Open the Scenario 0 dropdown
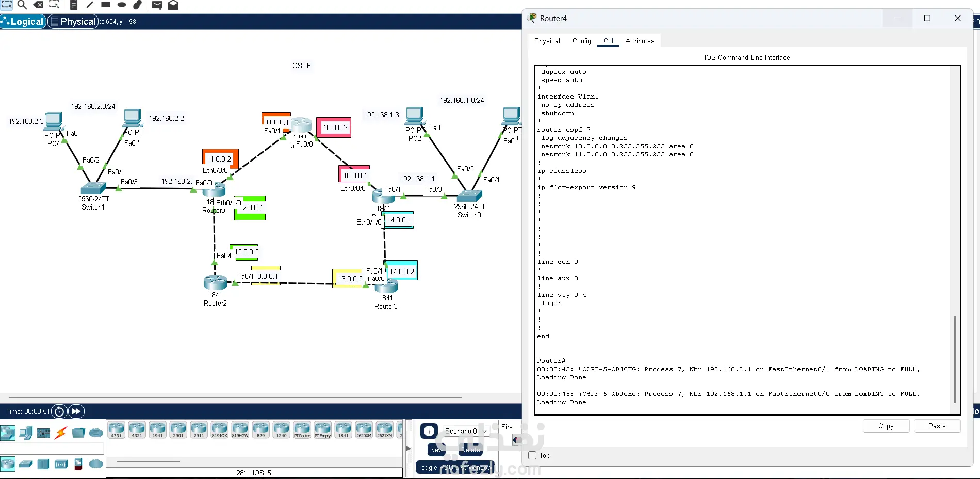The width and height of the screenshot is (980, 479). point(465,431)
